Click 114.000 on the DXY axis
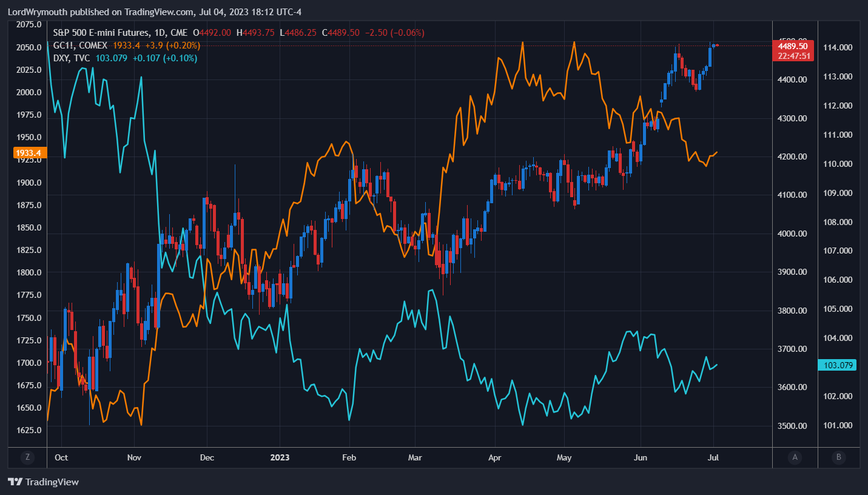This screenshot has width=868, height=495. 838,47
